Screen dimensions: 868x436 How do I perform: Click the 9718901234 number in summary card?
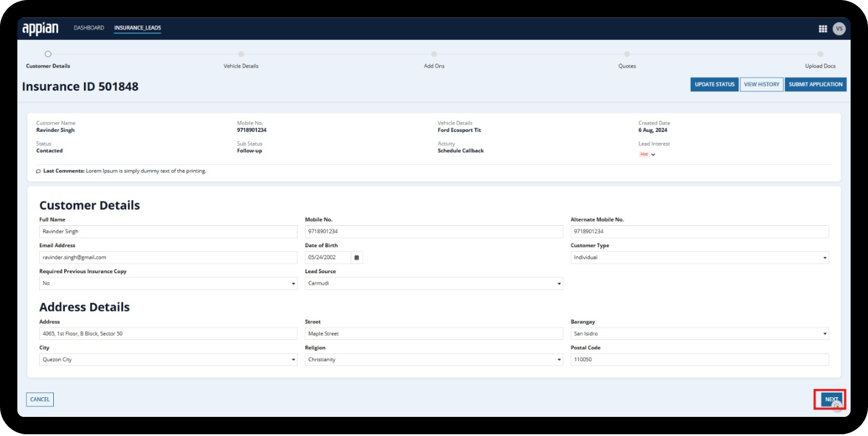pos(252,130)
